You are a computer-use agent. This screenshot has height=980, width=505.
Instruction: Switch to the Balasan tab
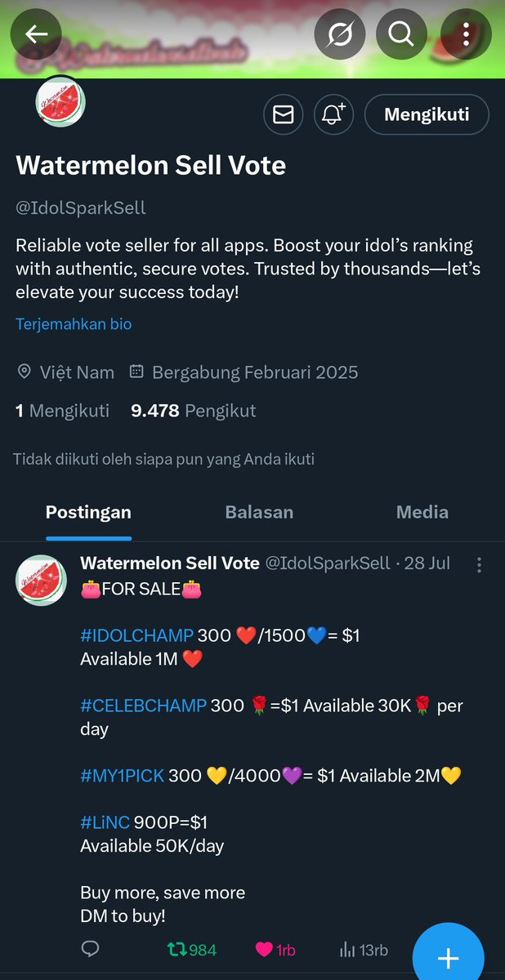[259, 512]
